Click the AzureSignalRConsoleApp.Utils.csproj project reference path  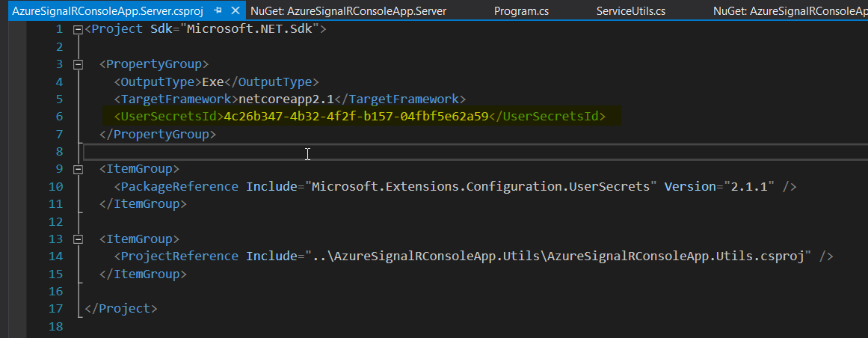click(558, 256)
